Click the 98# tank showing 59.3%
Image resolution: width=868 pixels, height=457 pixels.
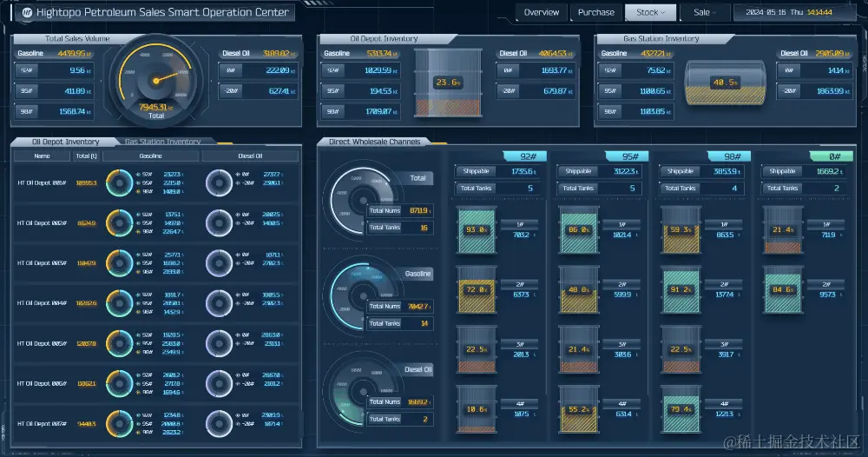(681, 230)
